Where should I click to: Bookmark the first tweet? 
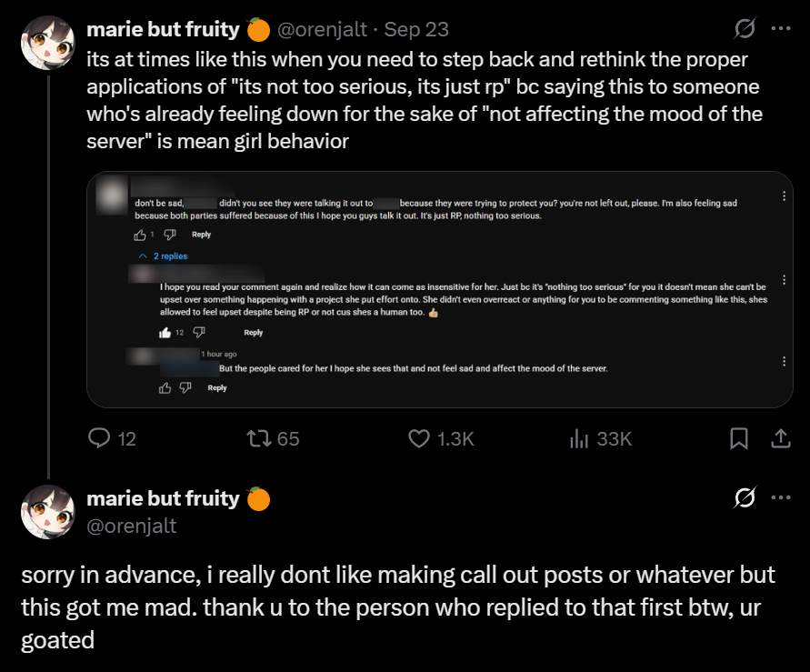click(739, 438)
